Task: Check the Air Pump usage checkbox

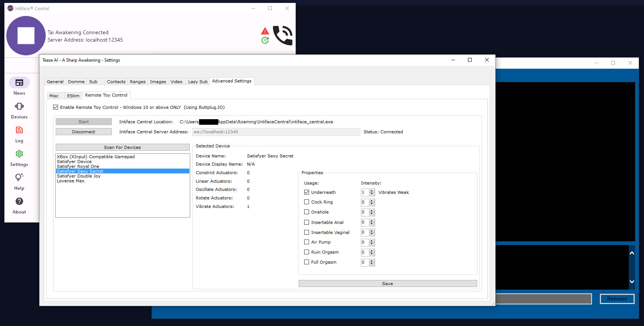Action: coord(306,242)
